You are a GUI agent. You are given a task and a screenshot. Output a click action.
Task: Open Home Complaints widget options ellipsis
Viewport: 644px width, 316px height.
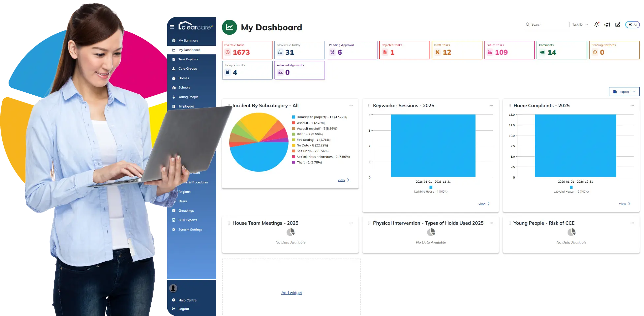[632, 106]
